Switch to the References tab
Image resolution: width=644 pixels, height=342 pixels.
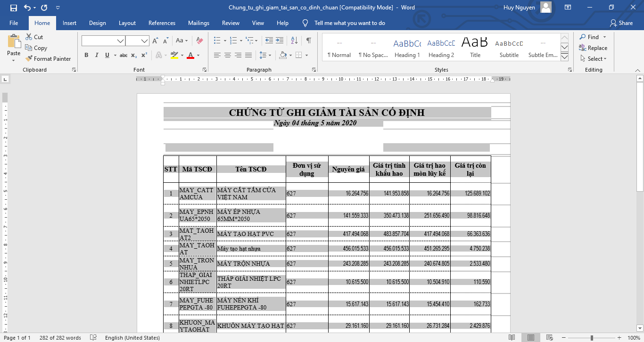point(162,23)
